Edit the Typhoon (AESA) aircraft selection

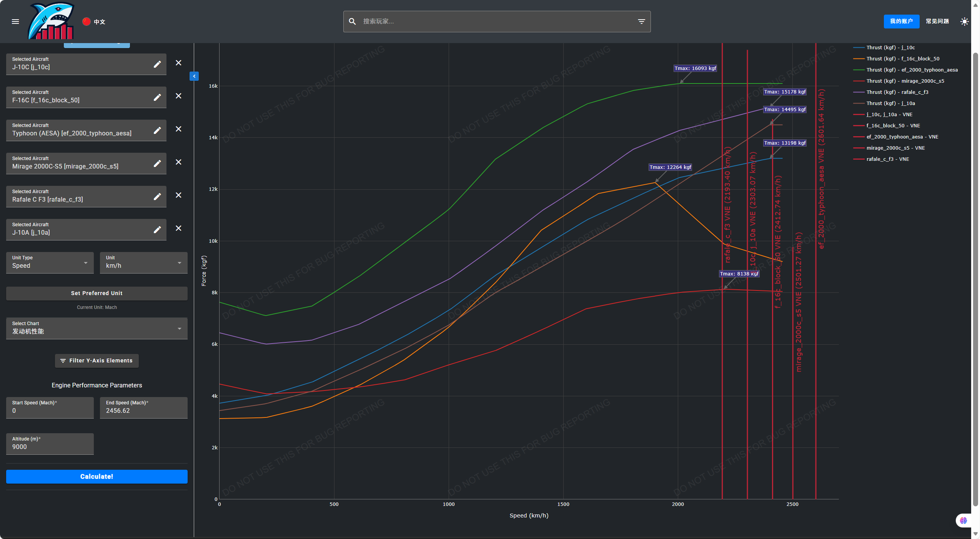click(x=157, y=130)
